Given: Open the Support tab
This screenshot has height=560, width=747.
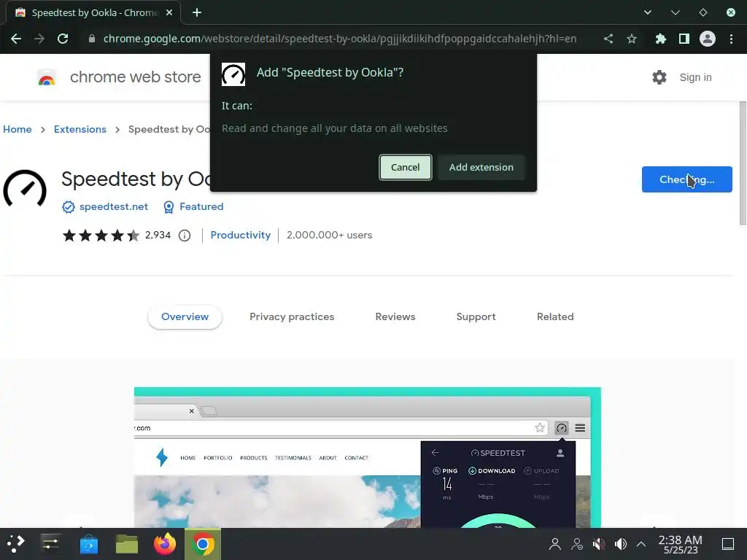Looking at the screenshot, I should (x=476, y=316).
